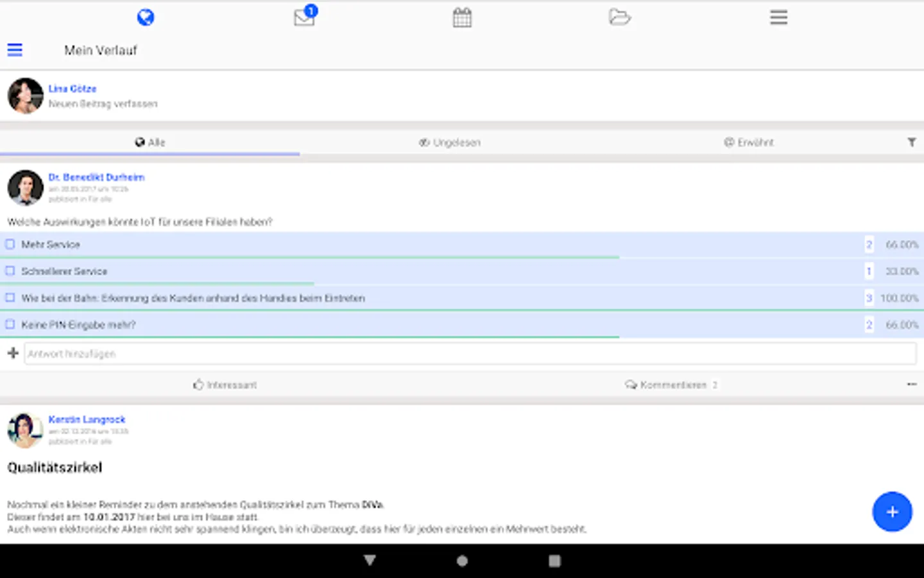Image resolution: width=924 pixels, height=578 pixels.
Task: Click the filter funnel icon
Action: pyautogui.click(x=911, y=142)
